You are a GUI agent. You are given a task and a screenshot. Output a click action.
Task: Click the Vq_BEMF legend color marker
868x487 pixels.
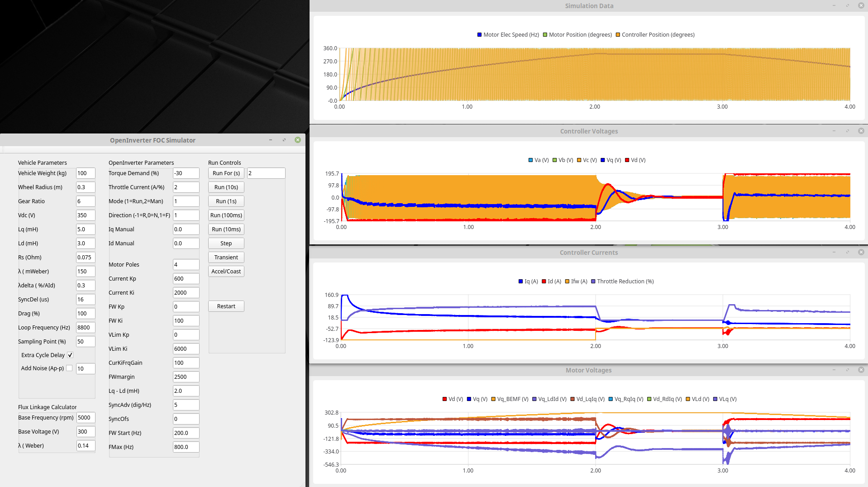tap(493, 399)
